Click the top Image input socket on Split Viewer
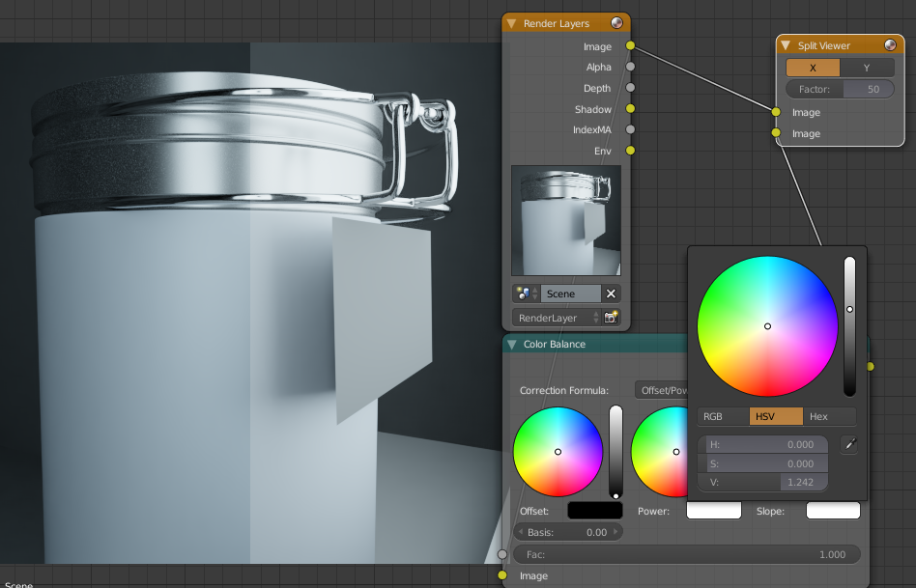The image size is (916, 588). [x=775, y=112]
